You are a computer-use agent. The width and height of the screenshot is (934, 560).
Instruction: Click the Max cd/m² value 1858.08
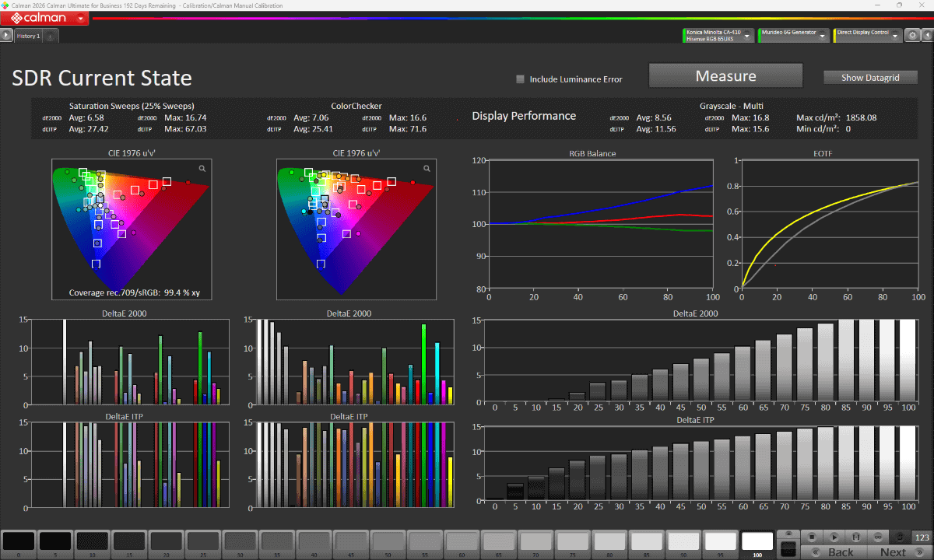click(x=862, y=117)
